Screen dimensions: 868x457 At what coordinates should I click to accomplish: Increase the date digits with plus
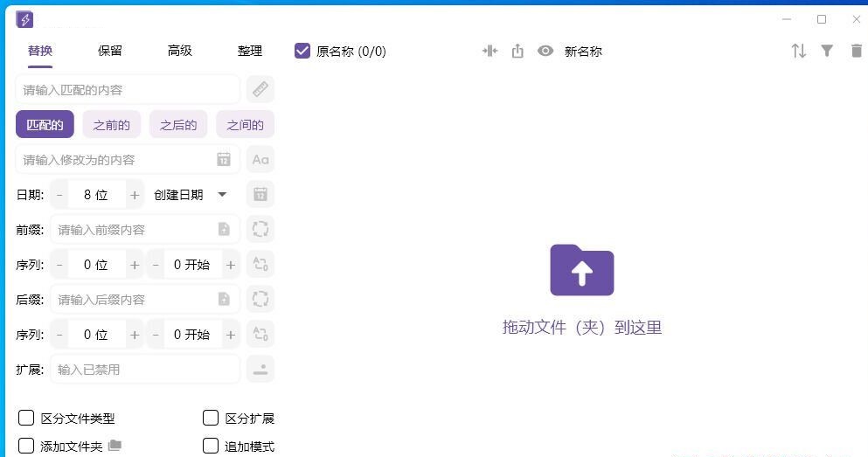(135, 195)
